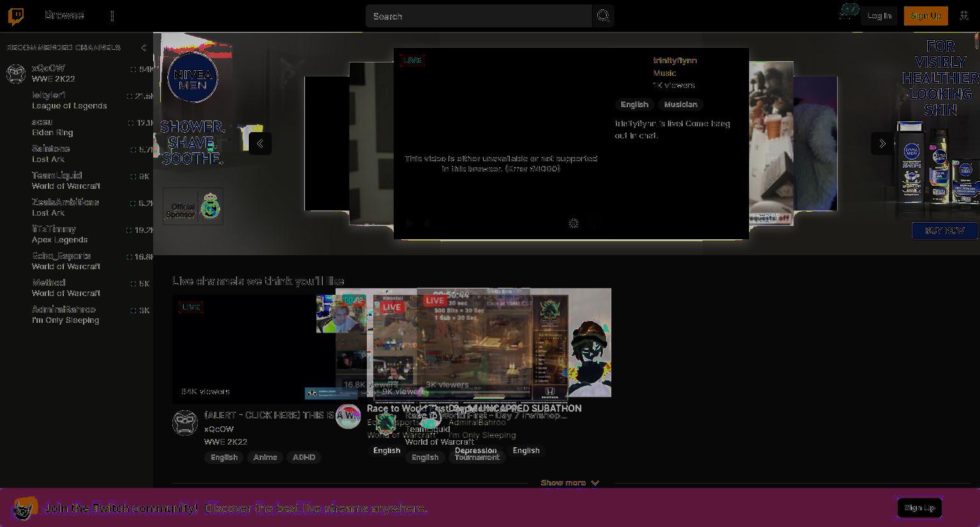Click the Twitch mascot icon on bottom banner
This screenshot has height=527, width=980.
click(26, 508)
